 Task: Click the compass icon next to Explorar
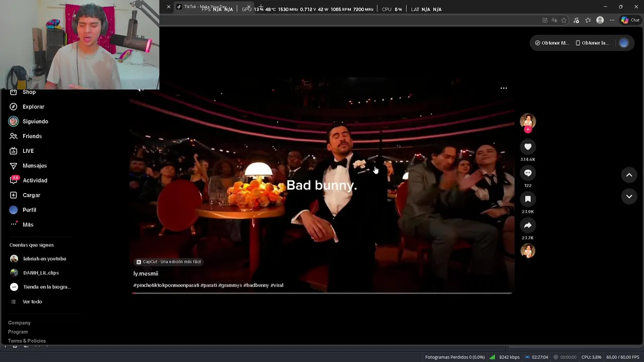[x=14, y=107]
